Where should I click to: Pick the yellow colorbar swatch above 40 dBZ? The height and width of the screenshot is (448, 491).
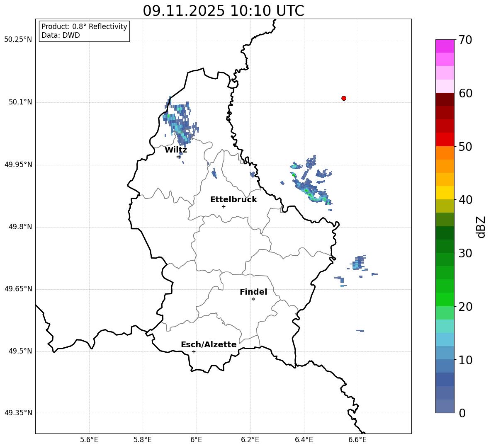coord(445,193)
